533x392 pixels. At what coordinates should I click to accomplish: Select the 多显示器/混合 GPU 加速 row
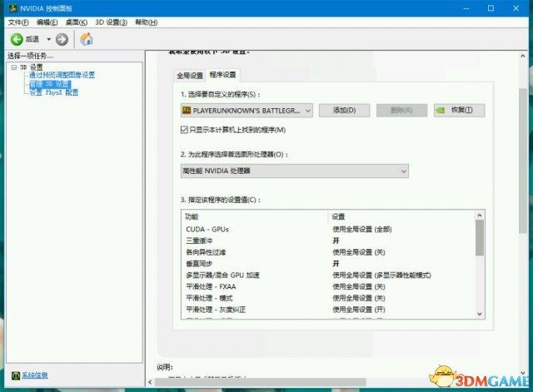point(329,275)
